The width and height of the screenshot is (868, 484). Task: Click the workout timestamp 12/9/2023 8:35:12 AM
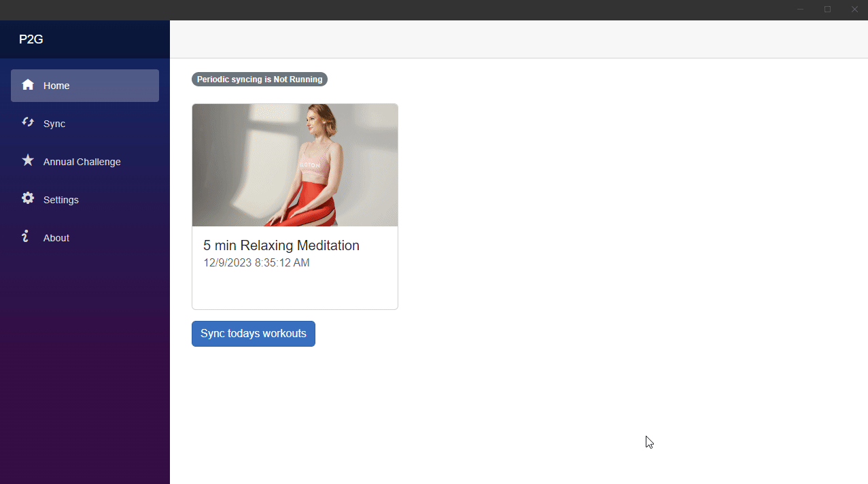tap(256, 263)
